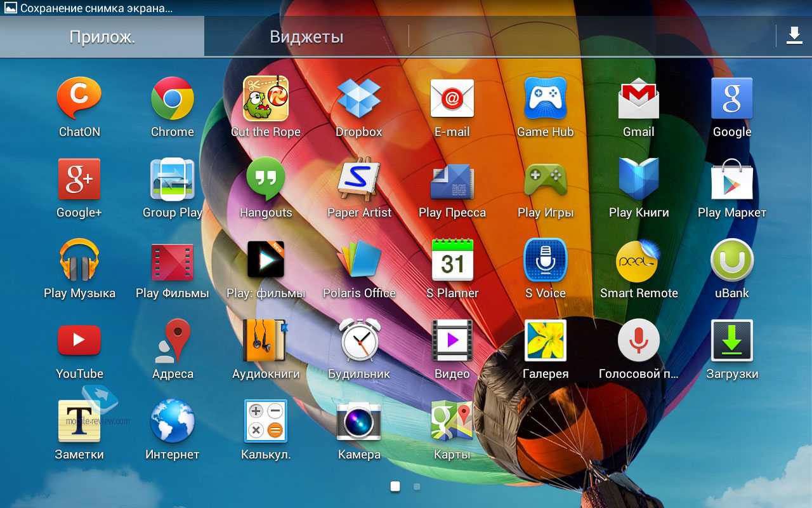The image size is (812, 508).
Task: Open Play Игры
Action: click(x=546, y=180)
